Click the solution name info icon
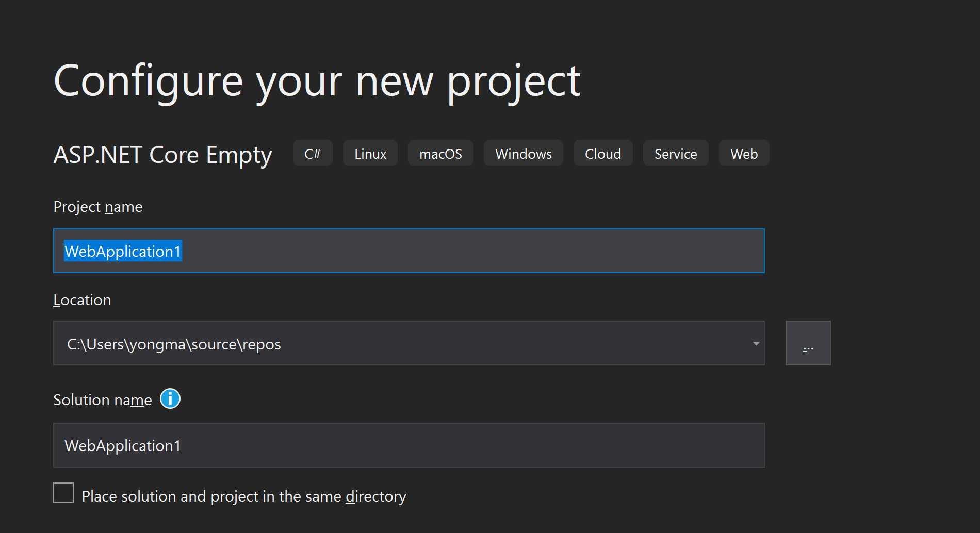 point(170,399)
